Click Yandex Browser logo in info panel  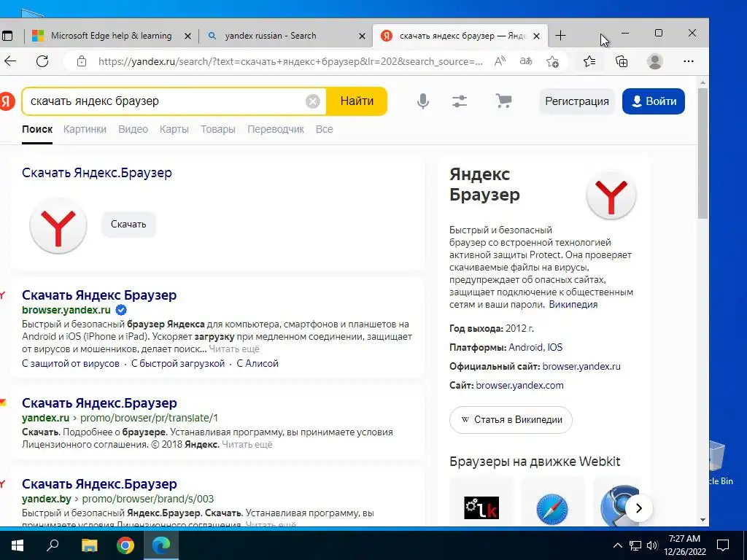611,194
